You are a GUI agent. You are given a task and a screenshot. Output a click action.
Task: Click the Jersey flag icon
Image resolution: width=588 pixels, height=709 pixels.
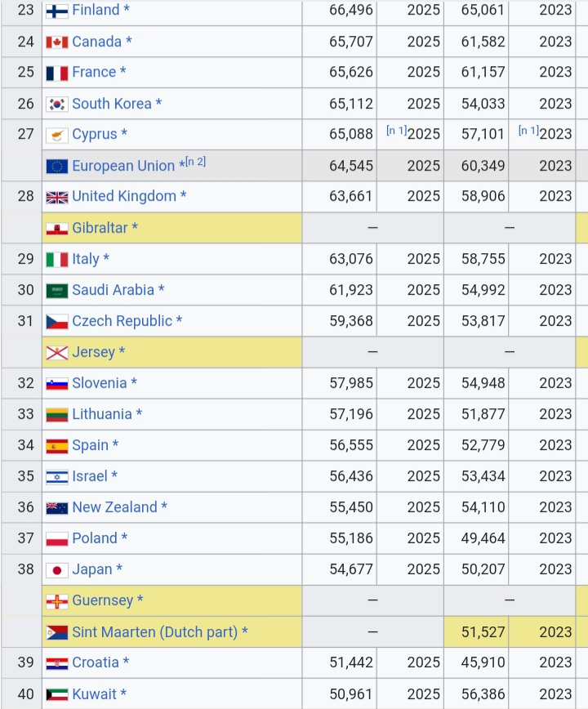click(57, 353)
